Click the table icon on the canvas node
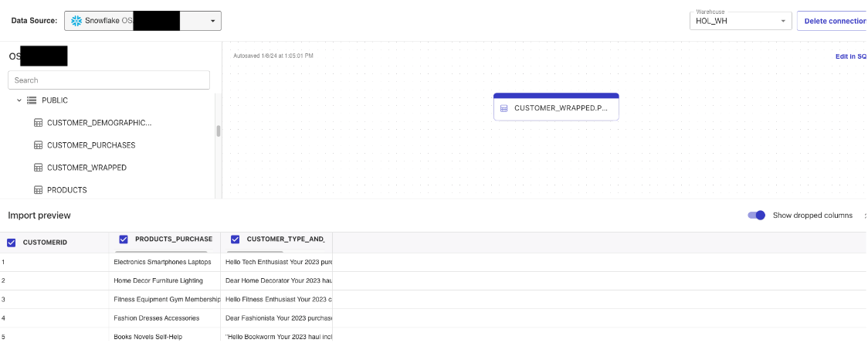Screen dimensions: 868x343 [504, 108]
